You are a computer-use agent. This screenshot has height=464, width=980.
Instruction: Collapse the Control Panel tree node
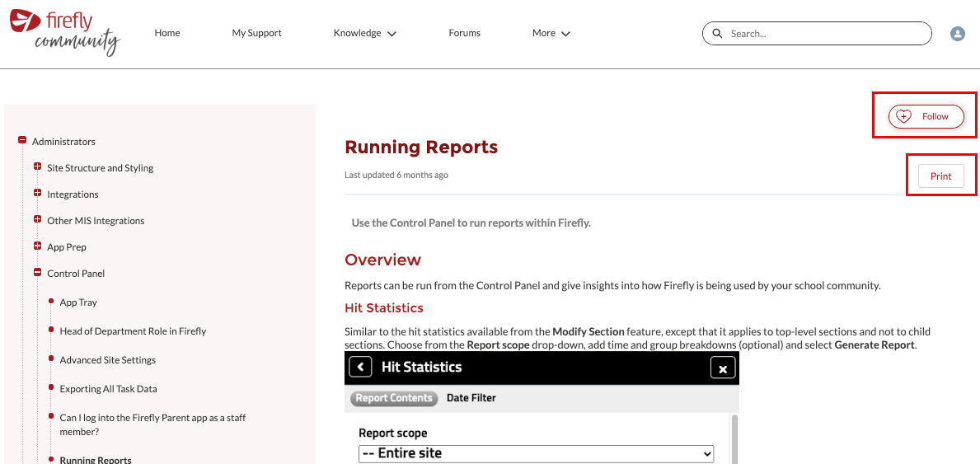(x=37, y=273)
